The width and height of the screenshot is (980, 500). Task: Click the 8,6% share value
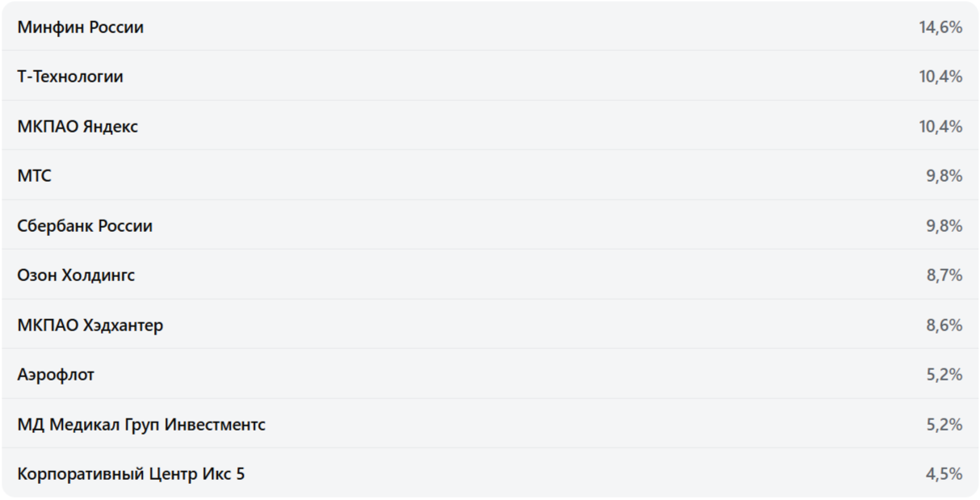[x=944, y=326]
